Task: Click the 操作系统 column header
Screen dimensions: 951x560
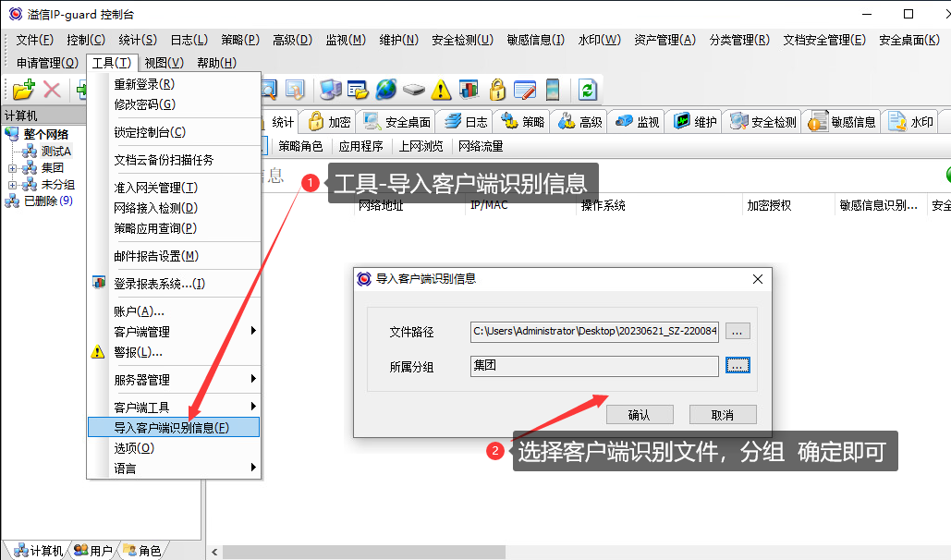Action: [x=603, y=206]
